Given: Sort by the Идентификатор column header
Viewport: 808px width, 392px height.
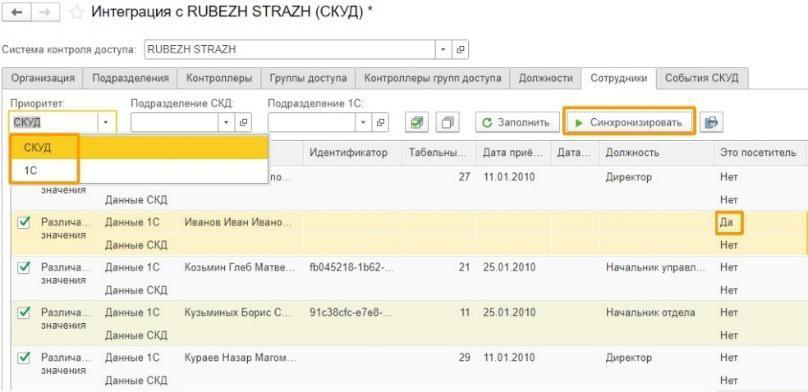Looking at the screenshot, I should (x=352, y=152).
